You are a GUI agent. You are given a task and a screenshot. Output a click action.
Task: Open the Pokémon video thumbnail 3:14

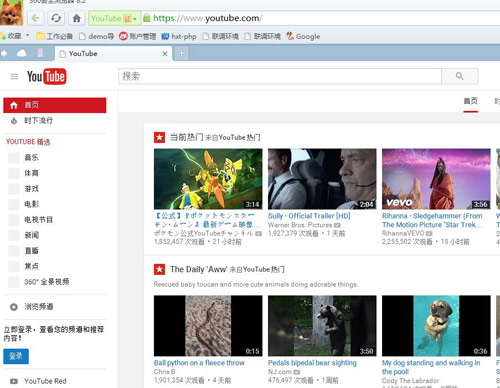pyautogui.click(x=208, y=179)
